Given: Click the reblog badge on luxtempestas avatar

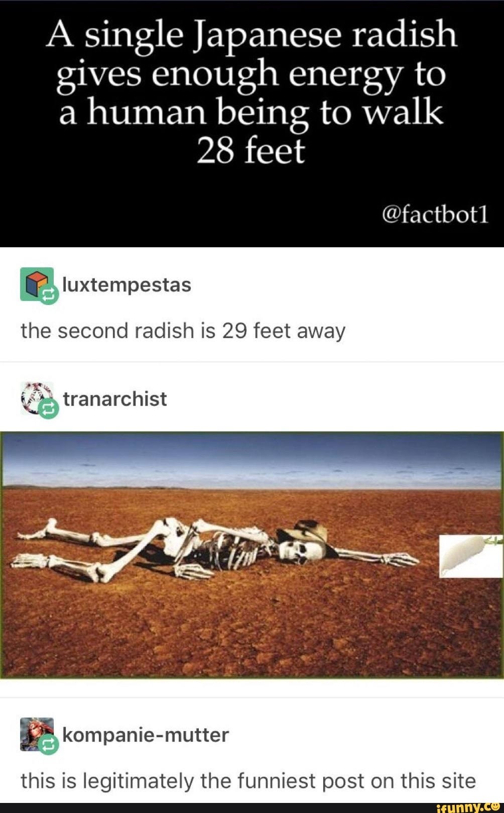Looking at the screenshot, I should pyautogui.click(x=49, y=295).
